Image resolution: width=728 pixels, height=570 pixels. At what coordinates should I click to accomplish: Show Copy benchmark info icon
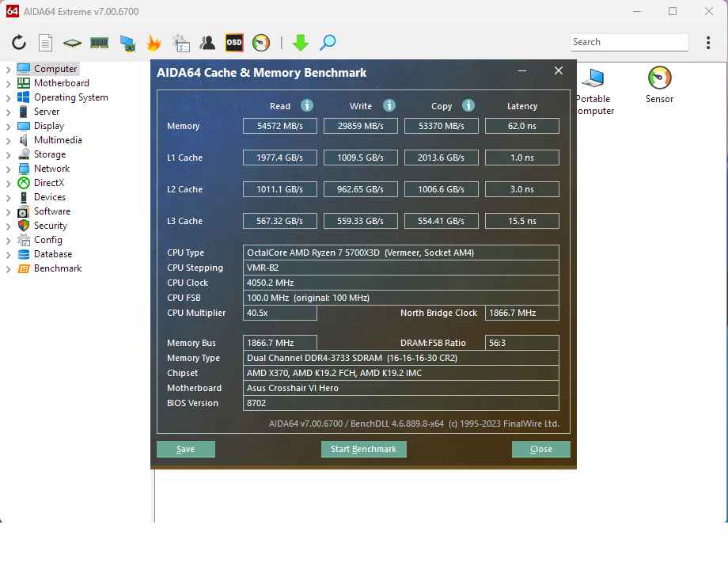point(468,105)
